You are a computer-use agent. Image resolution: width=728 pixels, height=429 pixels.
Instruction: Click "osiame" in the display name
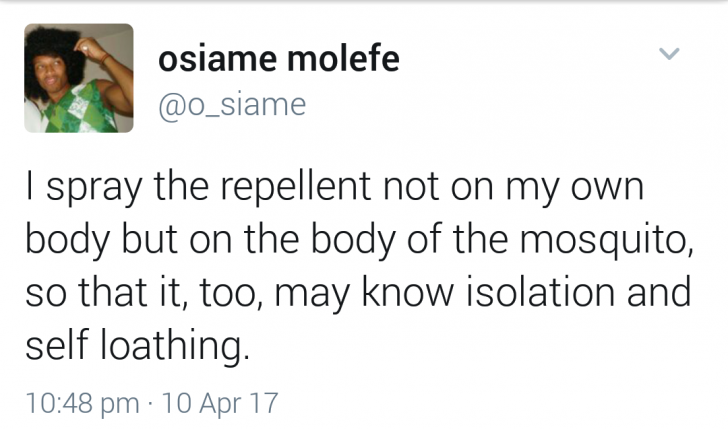(218, 59)
